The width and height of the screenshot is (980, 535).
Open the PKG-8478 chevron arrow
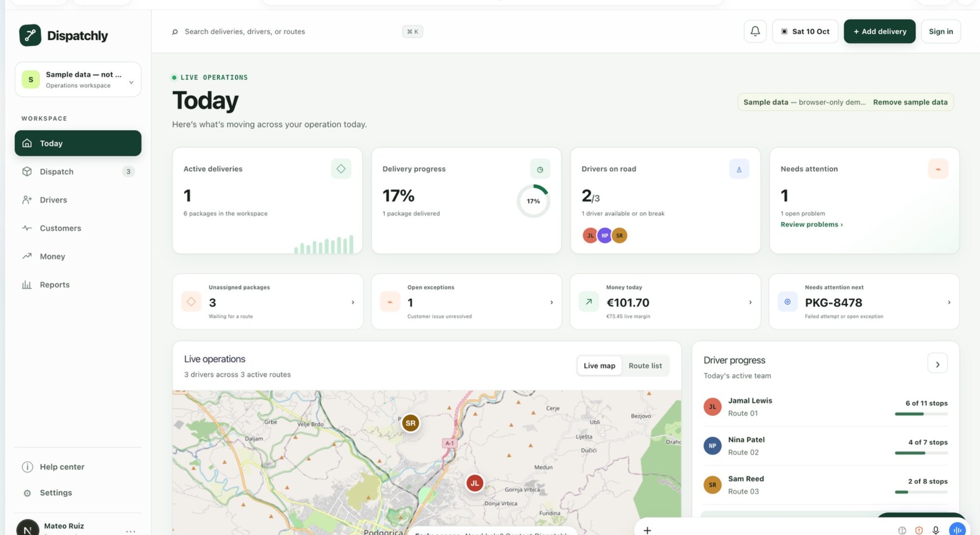pos(949,302)
